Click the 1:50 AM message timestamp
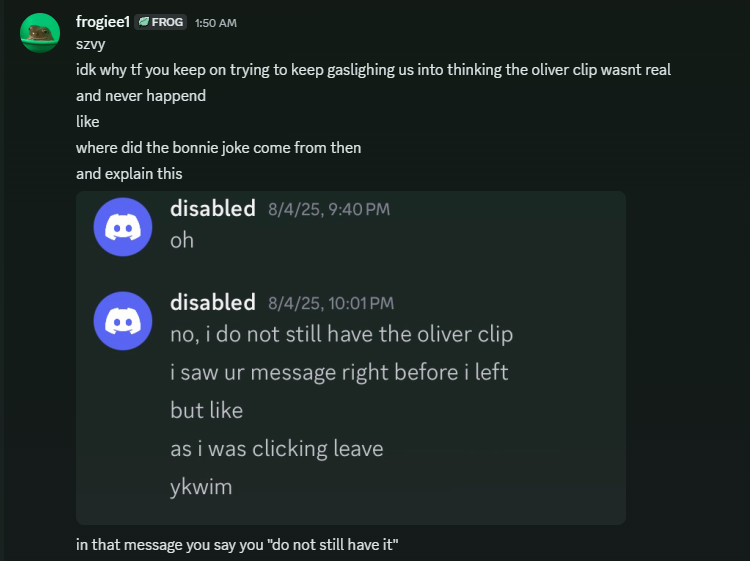750x561 pixels. [x=216, y=22]
